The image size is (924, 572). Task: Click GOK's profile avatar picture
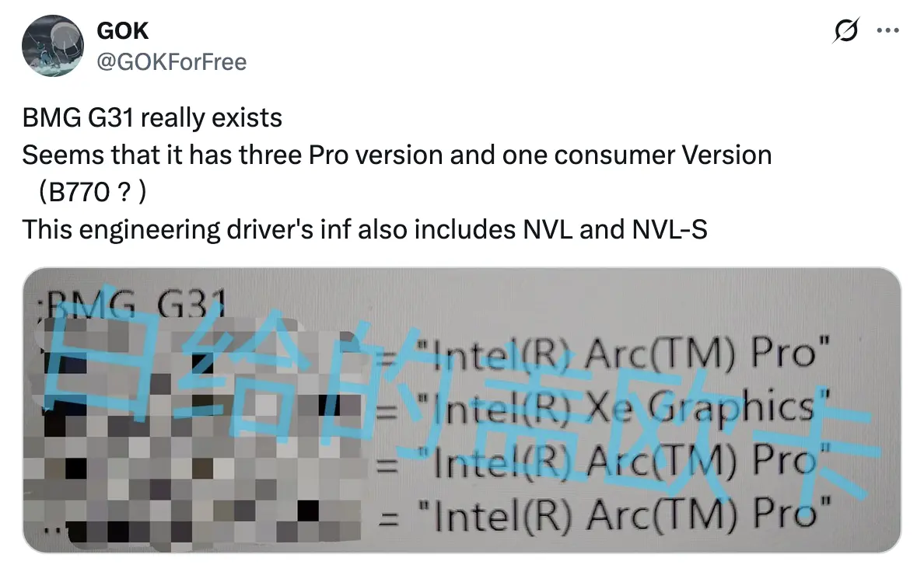pyautogui.click(x=52, y=46)
